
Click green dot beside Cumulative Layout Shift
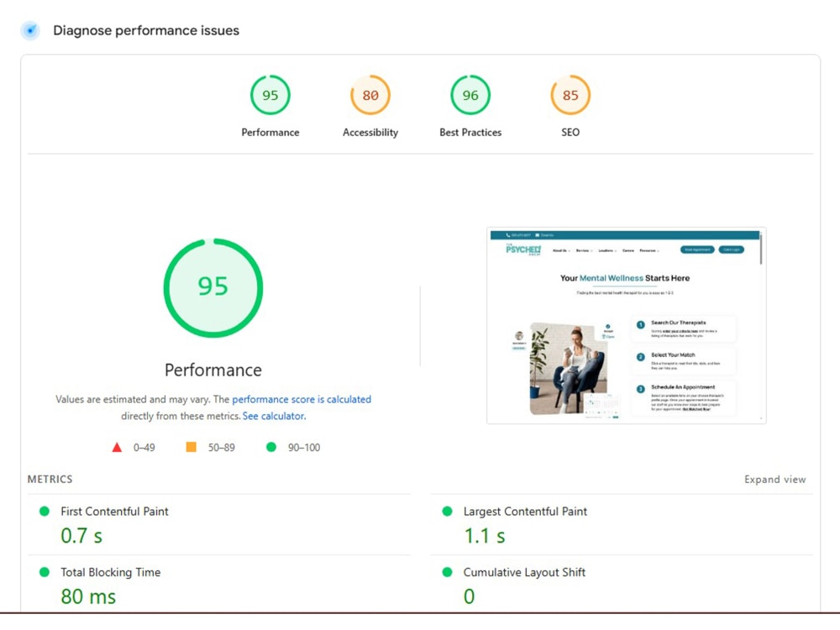pyautogui.click(x=448, y=572)
